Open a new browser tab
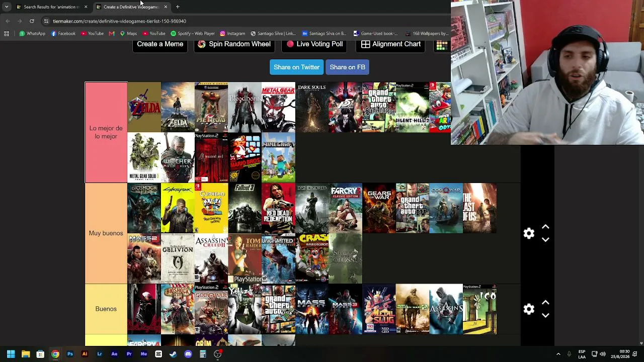 tap(178, 7)
